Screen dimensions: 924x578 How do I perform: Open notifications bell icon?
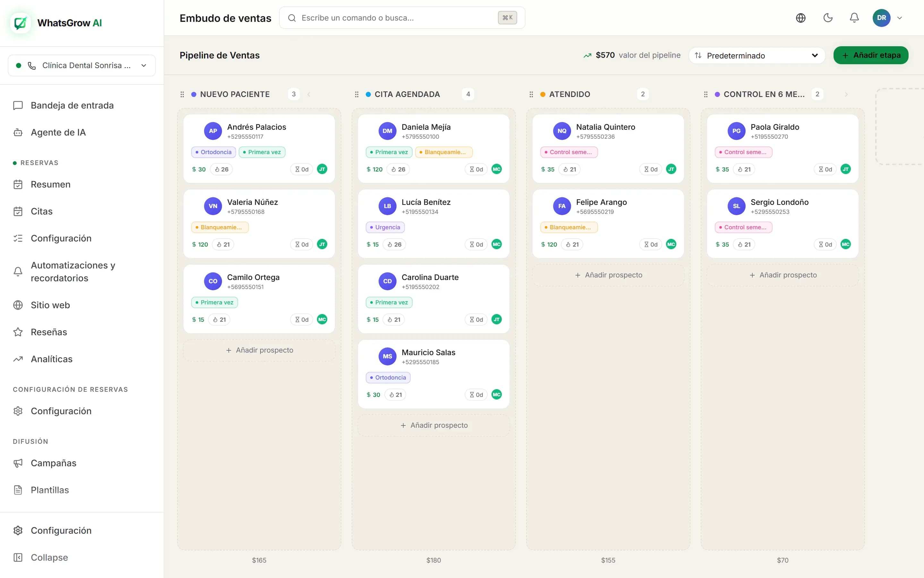[x=854, y=18]
